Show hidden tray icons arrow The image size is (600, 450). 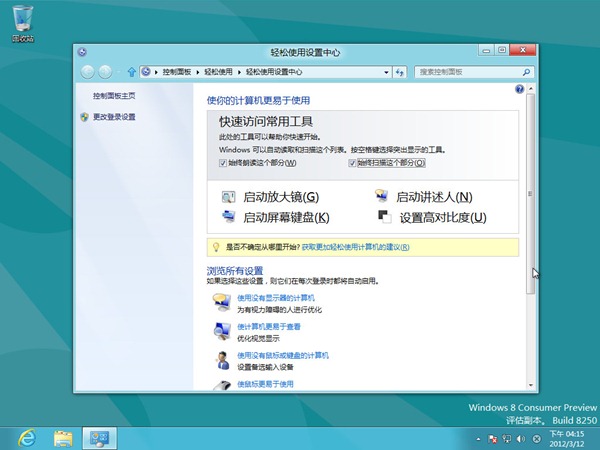(x=478, y=439)
